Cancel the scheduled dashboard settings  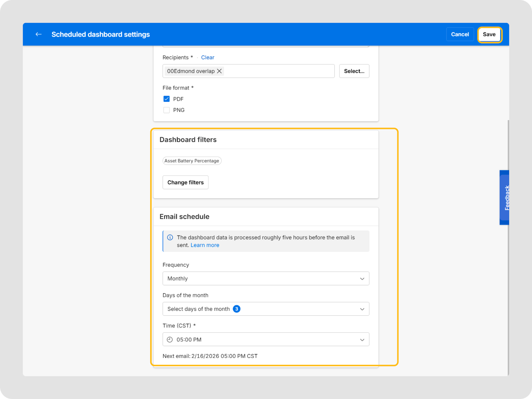click(x=460, y=35)
